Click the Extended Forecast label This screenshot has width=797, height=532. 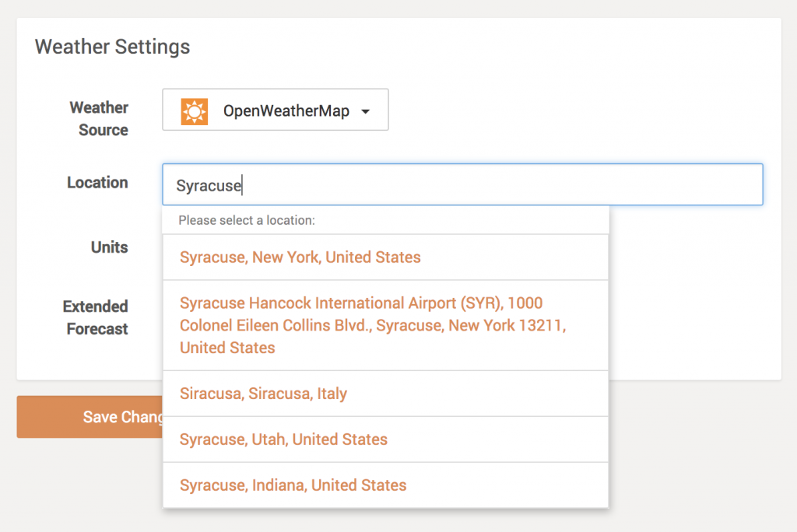(x=96, y=317)
